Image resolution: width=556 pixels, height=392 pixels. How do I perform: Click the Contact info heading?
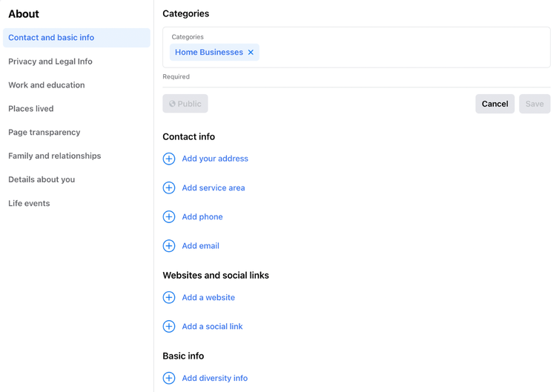tap(188, 137)
